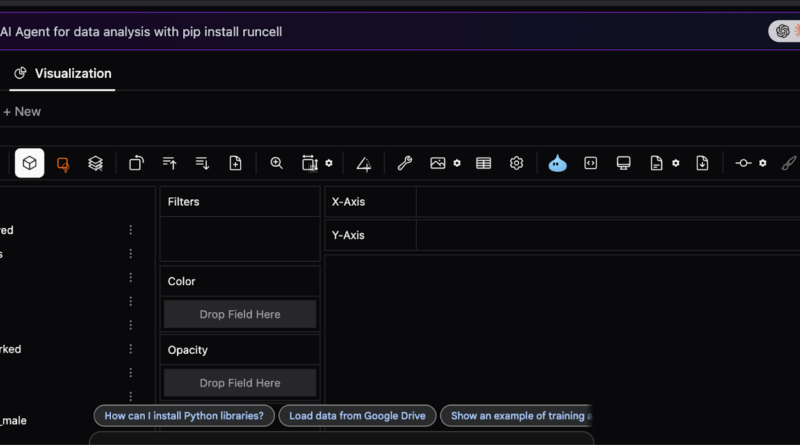Viewport: 800px width, 445px height.
Task: Click 'Show an example of training' suggestion
Action: pos(517,416)
